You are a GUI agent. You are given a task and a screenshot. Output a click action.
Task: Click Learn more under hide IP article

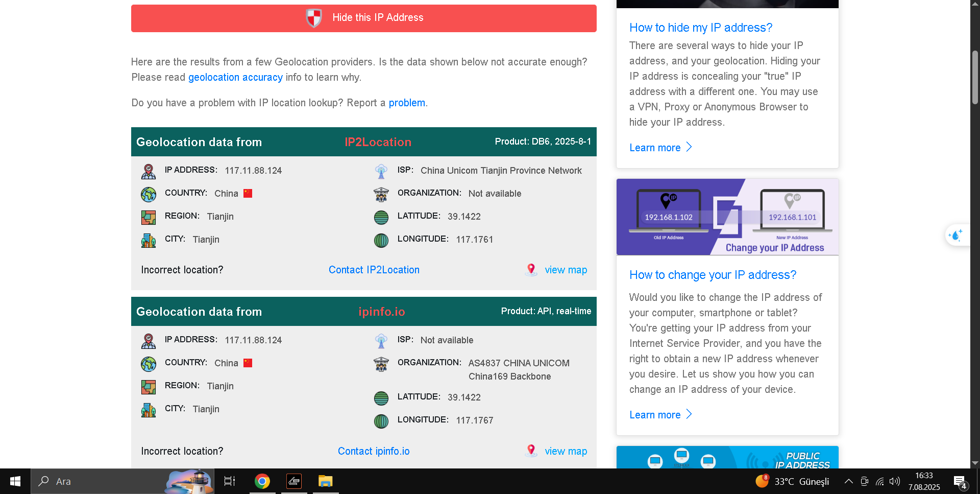pos(661,148)
